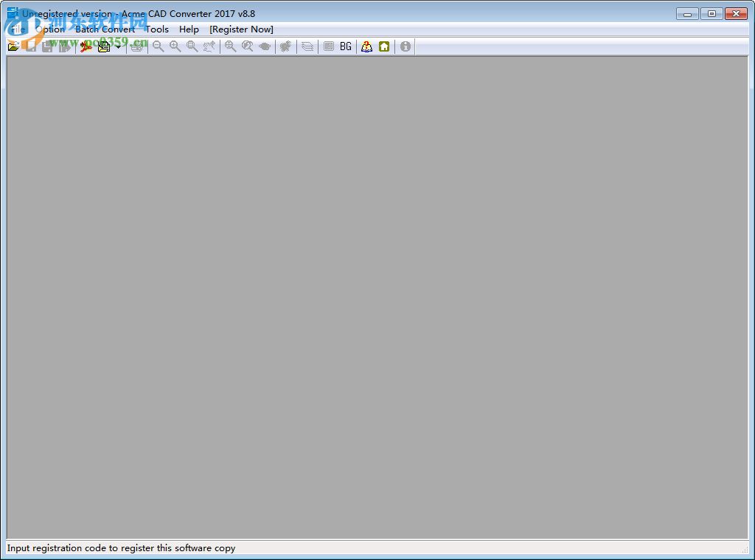The width and height of the screenshot is (755, 560).
Task: Click the Save As icon with arrow
Action: (65, 46)
